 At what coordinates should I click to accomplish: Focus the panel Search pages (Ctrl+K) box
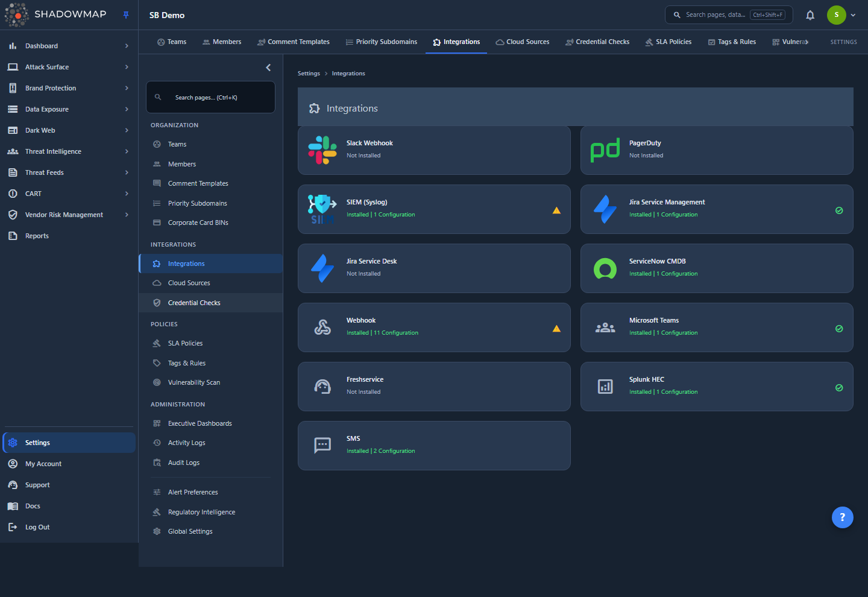pos(210,97)
